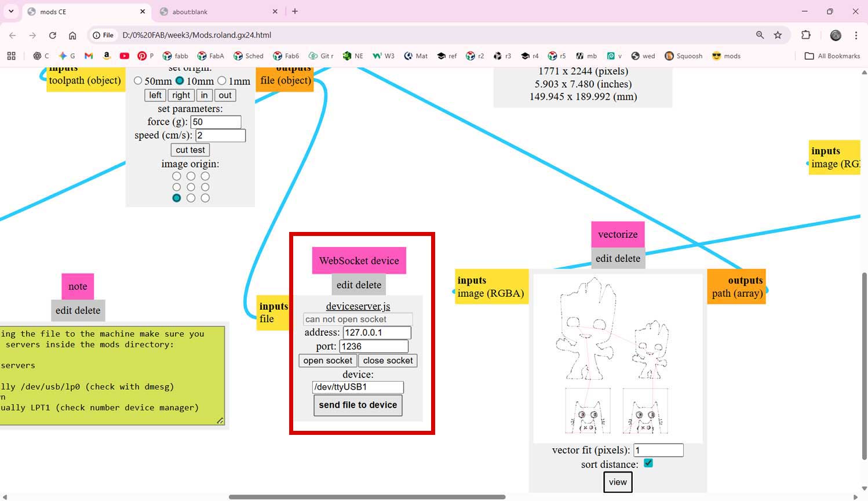
Task: Jog the cutter with the right button
Action: tap(181, 95)
